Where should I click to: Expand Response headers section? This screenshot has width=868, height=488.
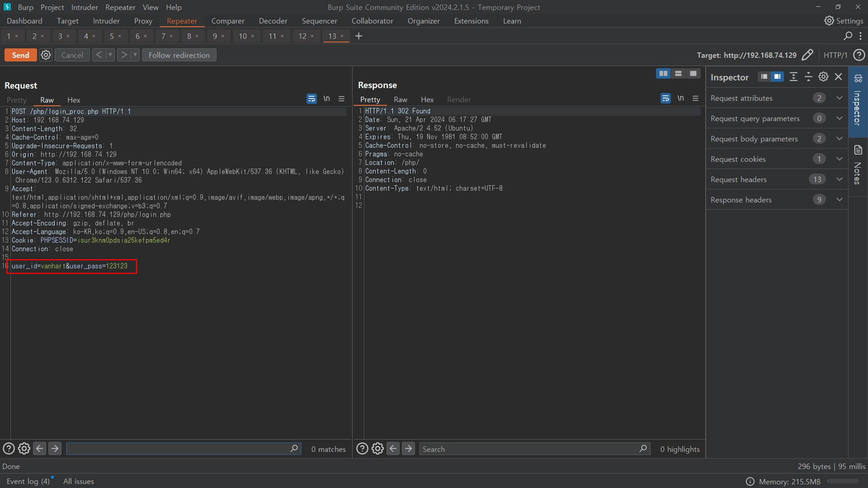[777, 199]
